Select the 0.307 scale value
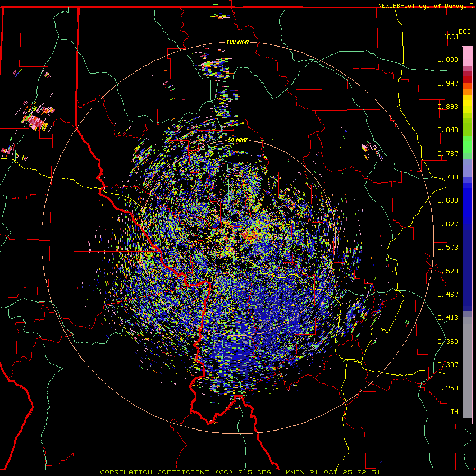 pos(448,365)
